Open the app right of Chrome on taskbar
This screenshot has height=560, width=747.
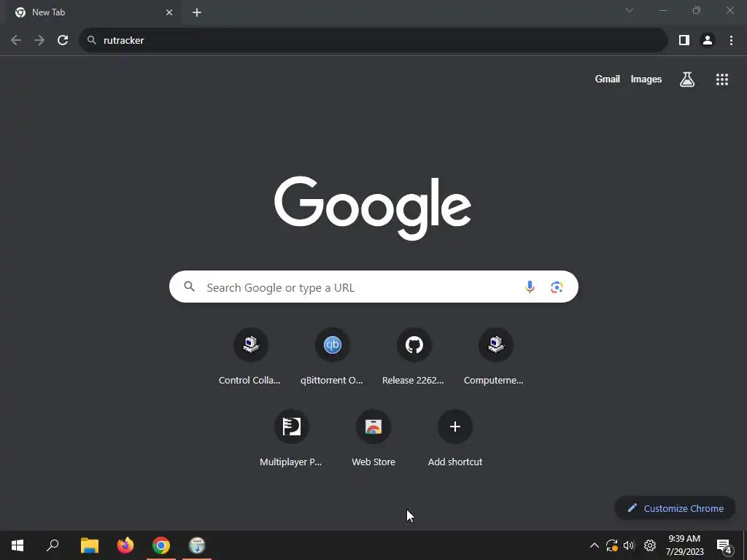[x=197, y=545]
